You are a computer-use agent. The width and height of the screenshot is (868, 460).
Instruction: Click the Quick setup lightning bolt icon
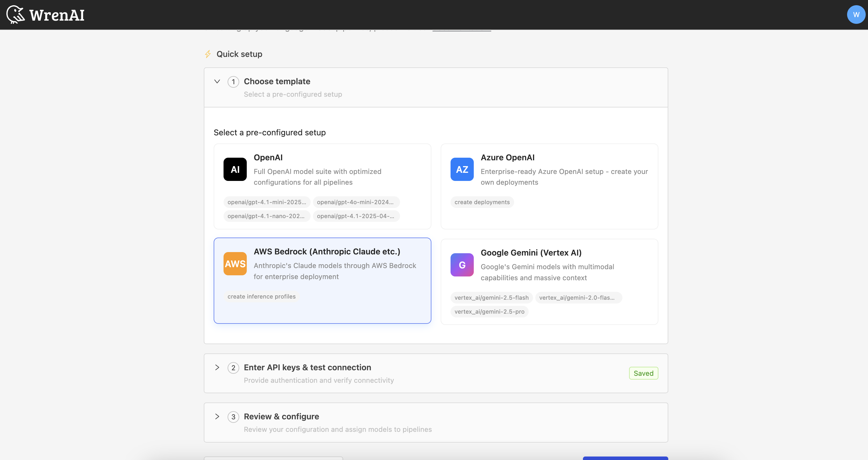point(208,54)
